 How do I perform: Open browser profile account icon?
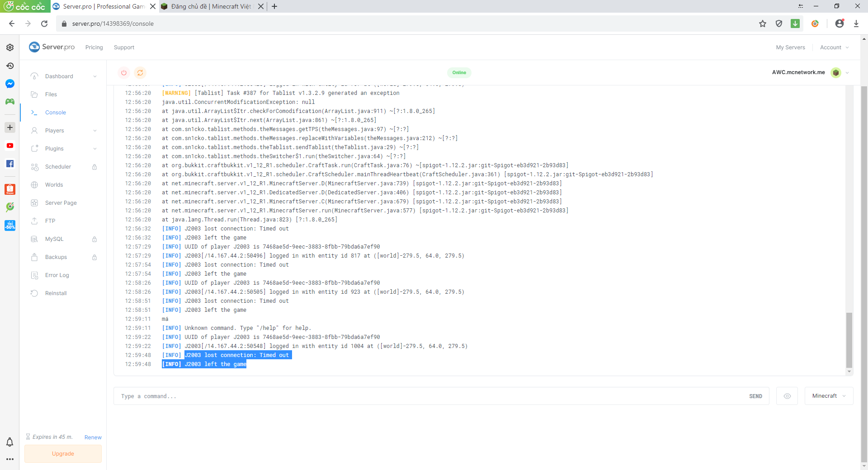tap(840, 23)
